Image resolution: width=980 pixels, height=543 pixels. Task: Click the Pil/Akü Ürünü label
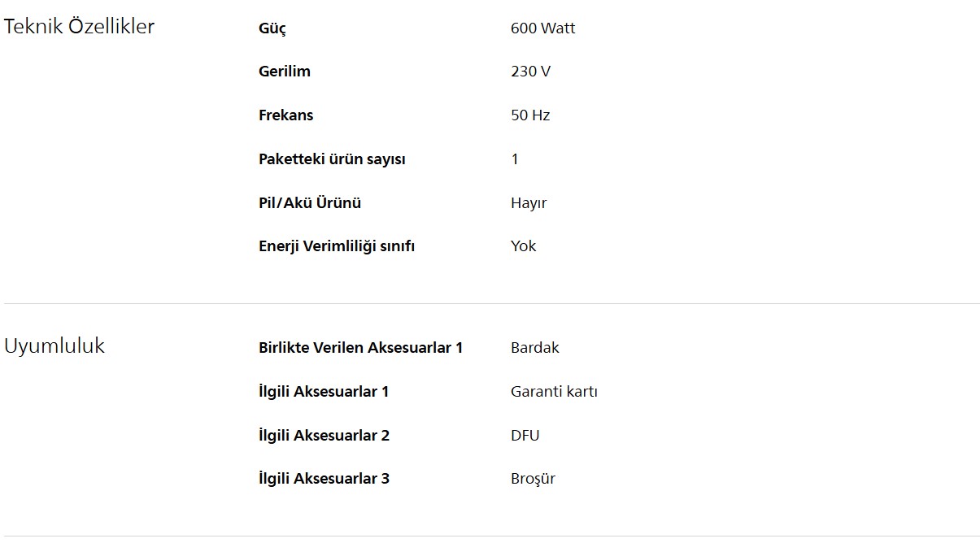[x=310, y=203]
